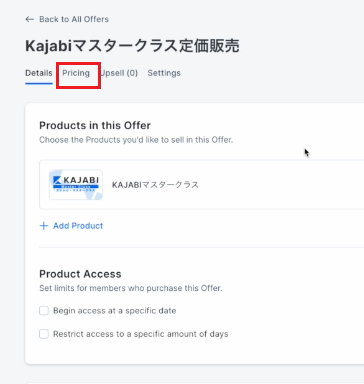Click the Products in this Offer heading
The width and height of the screenshot is (364, 384).
(95, 125)
